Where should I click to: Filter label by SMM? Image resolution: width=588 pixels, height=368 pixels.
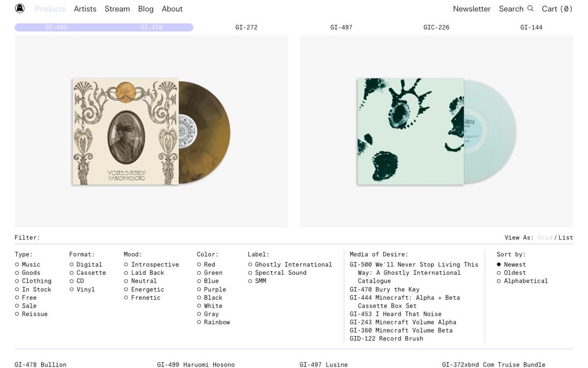(x=257, y=281)
